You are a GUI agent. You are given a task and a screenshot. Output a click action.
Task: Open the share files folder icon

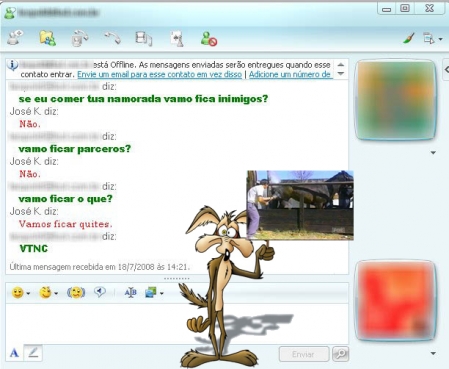(47, 38)
